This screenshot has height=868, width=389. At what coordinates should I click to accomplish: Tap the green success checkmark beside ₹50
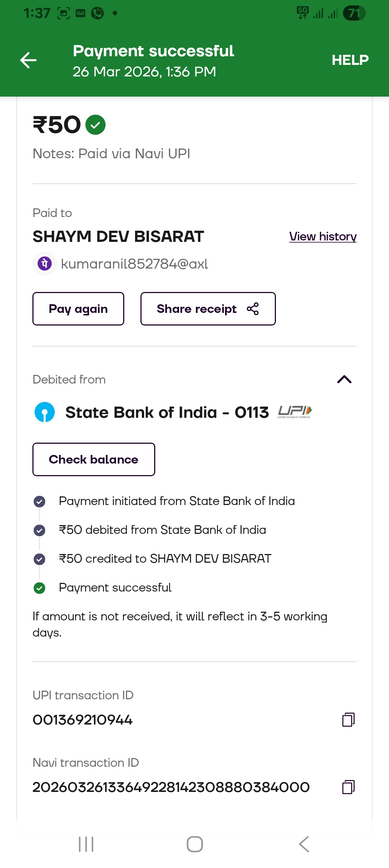[x=95, y=125]
